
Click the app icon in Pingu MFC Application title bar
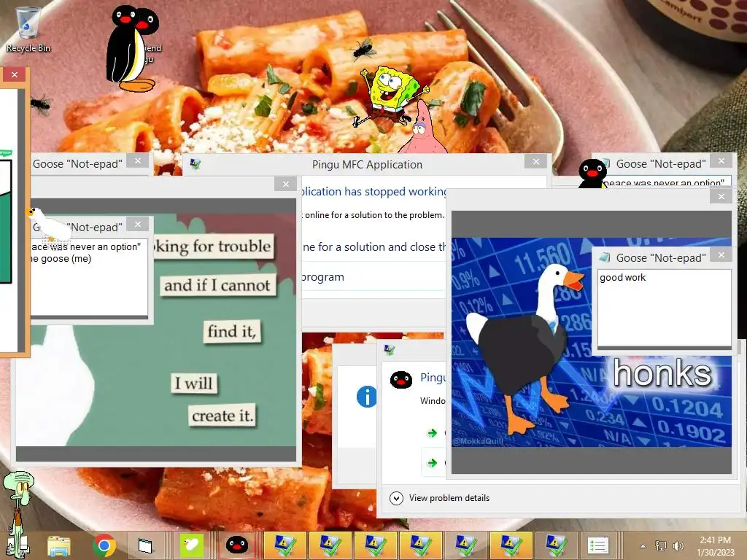[195, 164]
